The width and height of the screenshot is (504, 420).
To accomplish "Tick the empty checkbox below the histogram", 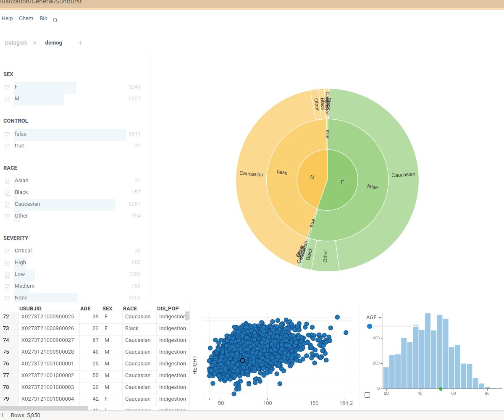I will (367, 395).
